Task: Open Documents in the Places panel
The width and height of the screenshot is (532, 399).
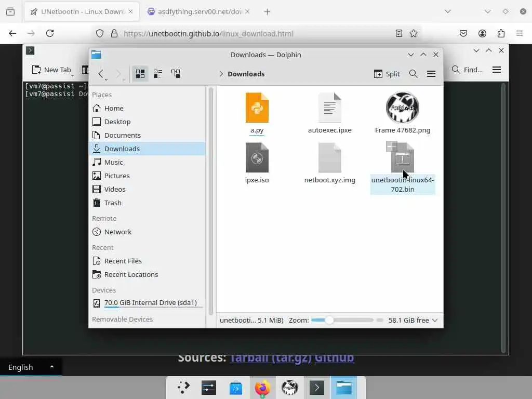Action: click(x=147, y=136)
